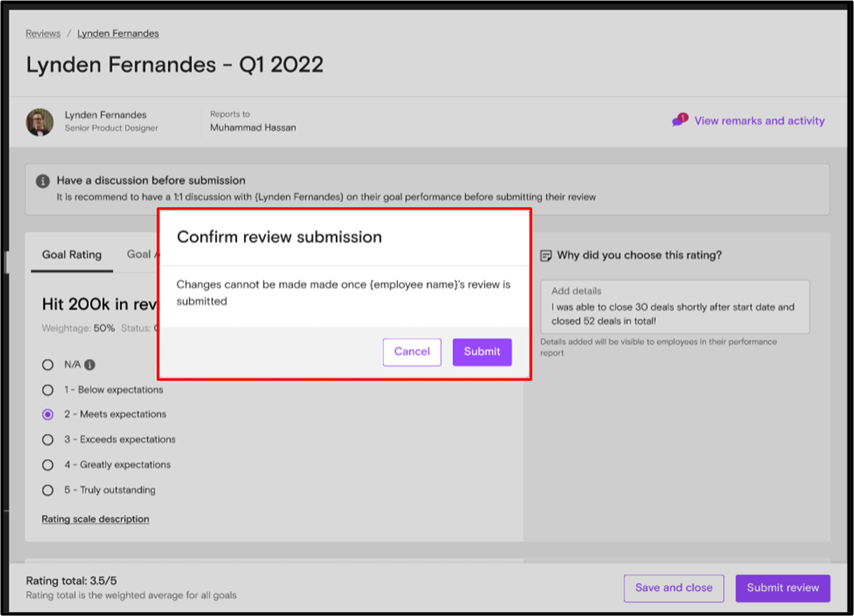Select 2 - Meets expectations rating
Image resolution: width=854 pixels, height=616 pixels.
pos(48,414)
